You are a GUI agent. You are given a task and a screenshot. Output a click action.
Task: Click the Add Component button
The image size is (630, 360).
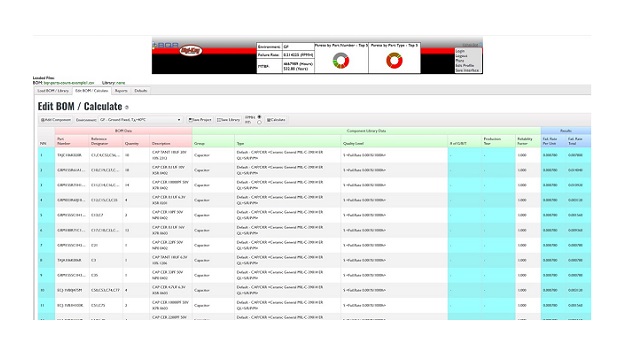pyautogui.click(x=56, y=120)
